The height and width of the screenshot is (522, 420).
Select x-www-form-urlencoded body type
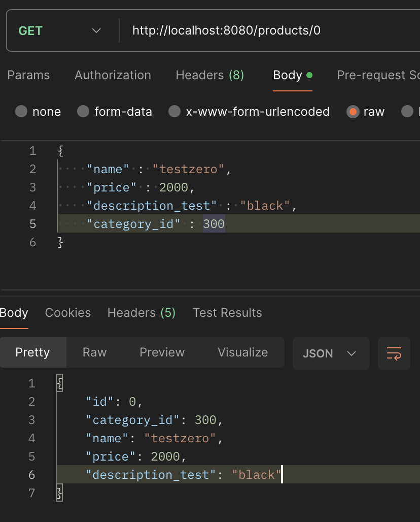[x=174, y=112]
